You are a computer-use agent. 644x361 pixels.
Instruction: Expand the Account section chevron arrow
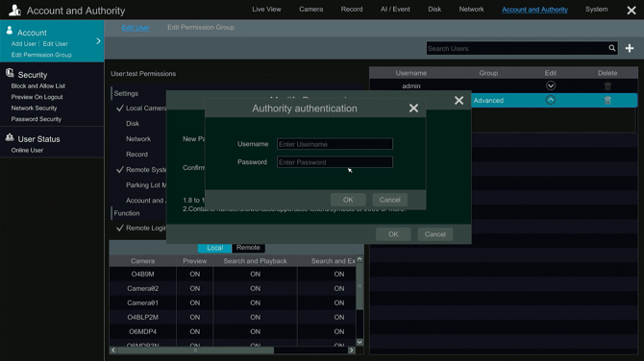point(98,41)
